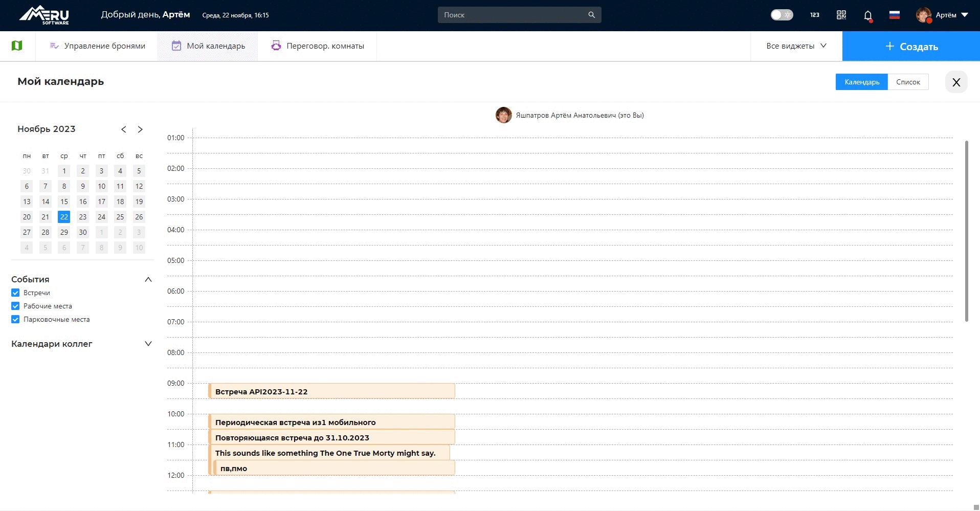
Task: Uncheck the Рабочие места checkbox
Action: 15,306
